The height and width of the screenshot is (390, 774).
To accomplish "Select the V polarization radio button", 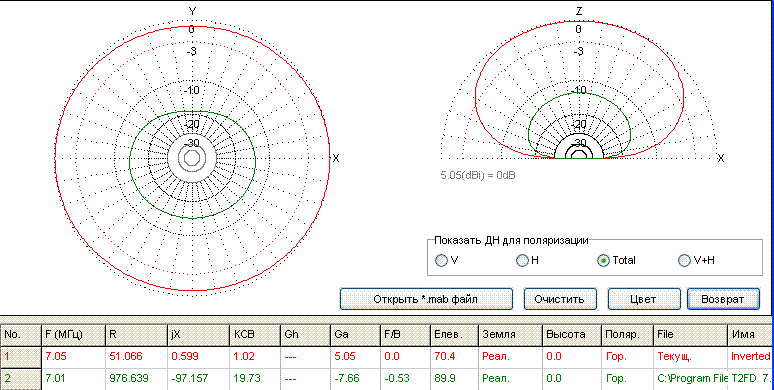I will click(x=441, y=261).
